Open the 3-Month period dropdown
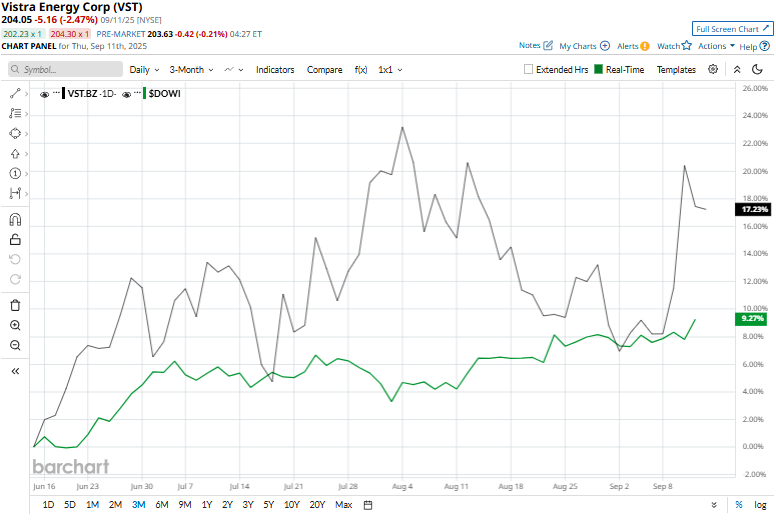This screenshot has width=776, height=522. pyautogui.click(x=192, y=70)
